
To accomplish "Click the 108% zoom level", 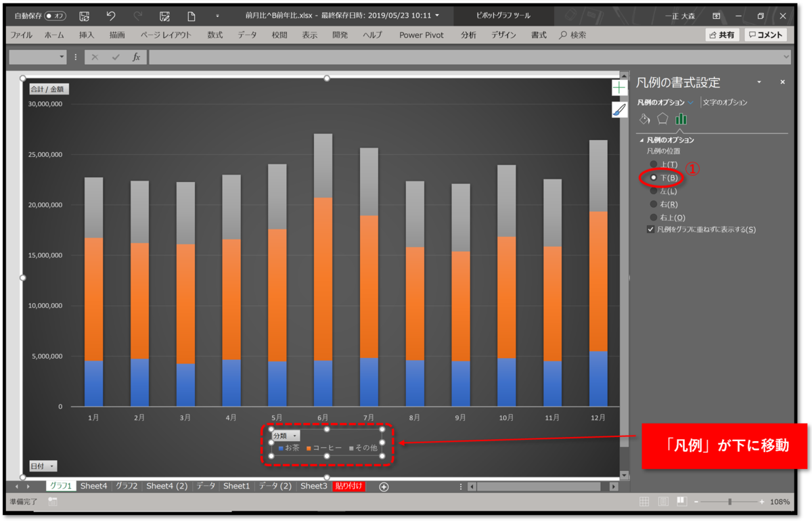I will coord(780,502).
